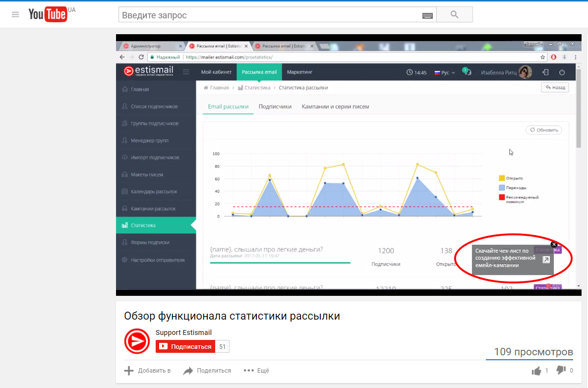Image resolution: width=588 pixels, height=388 pixels.
Task: Open the 'Support Estismail' channel link
Action: pos(183,333)
